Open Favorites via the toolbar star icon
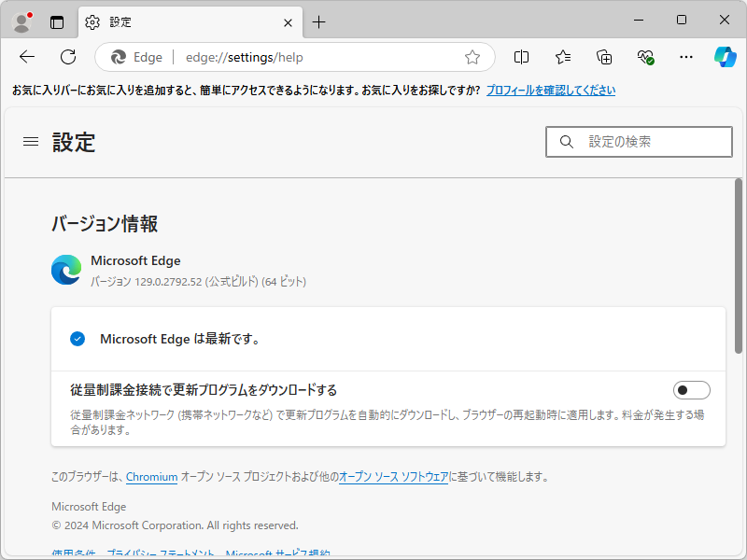Screen dimensions: 747x560 tap(561, 57)
